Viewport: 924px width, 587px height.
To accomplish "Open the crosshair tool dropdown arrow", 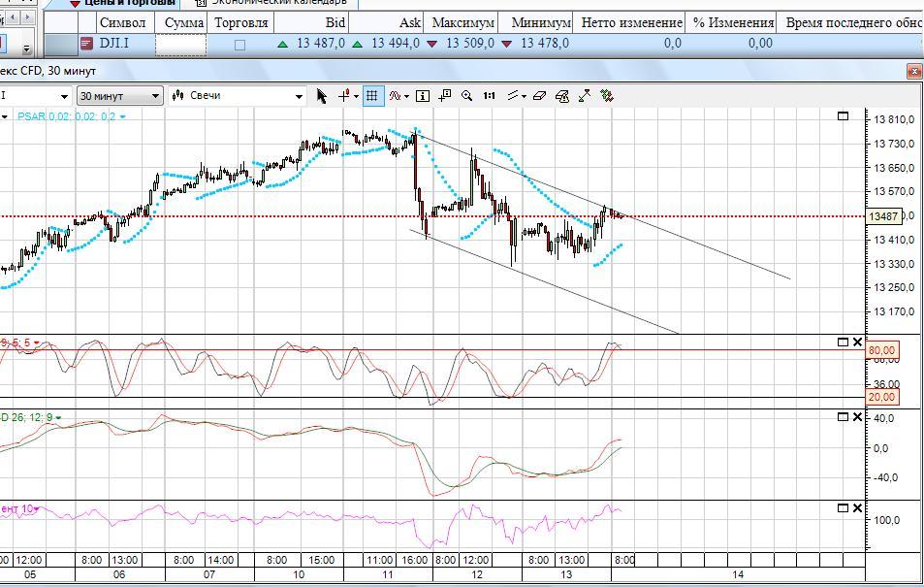I will pos(356,96).
